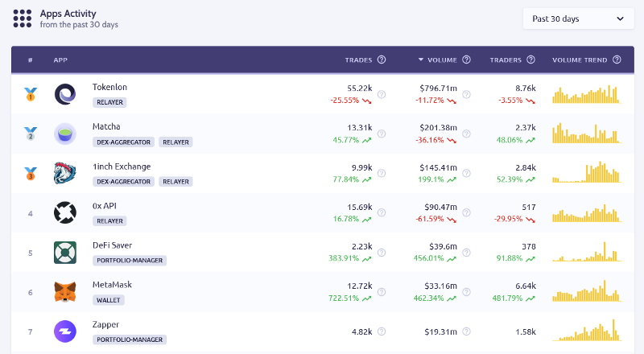
Task: Click the help icon beside VOLUME header
Action: 466,60
